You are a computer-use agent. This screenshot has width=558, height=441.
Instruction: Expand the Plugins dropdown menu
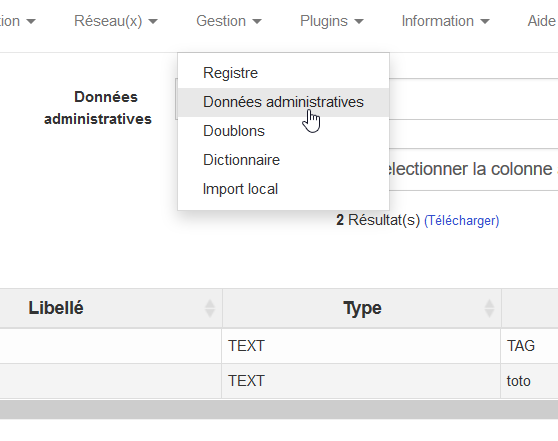coord(331,21)
